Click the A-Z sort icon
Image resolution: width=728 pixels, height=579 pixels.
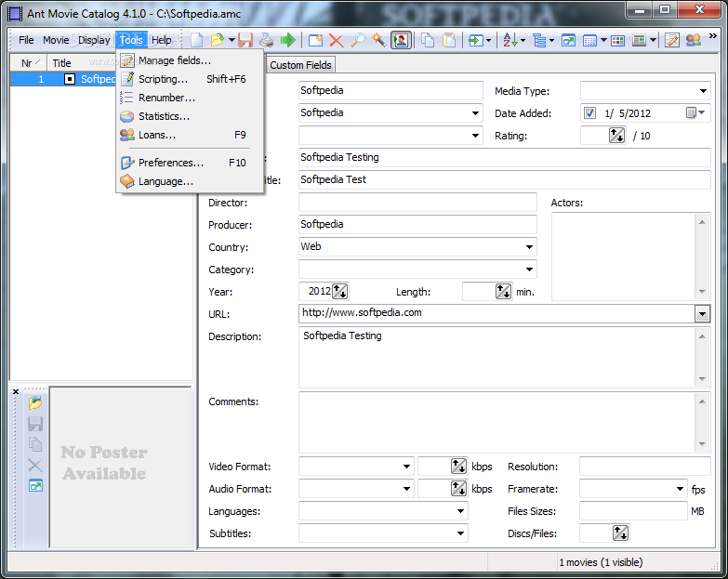[510, 40]
